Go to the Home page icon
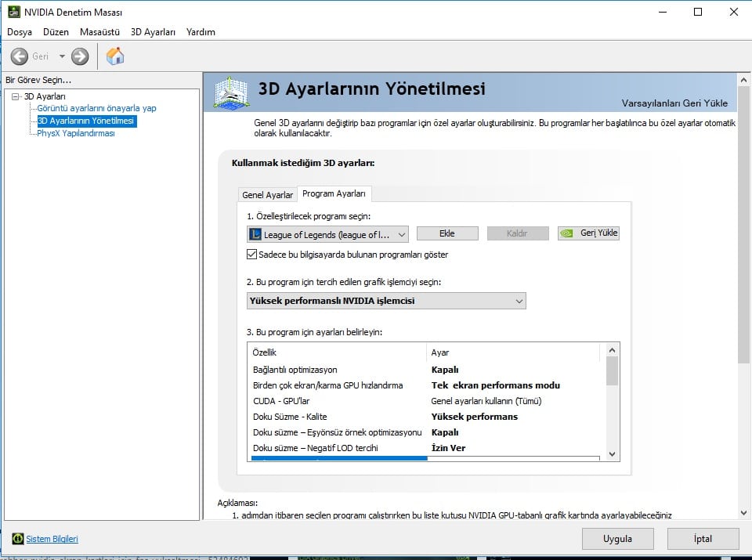 [115, 56]
